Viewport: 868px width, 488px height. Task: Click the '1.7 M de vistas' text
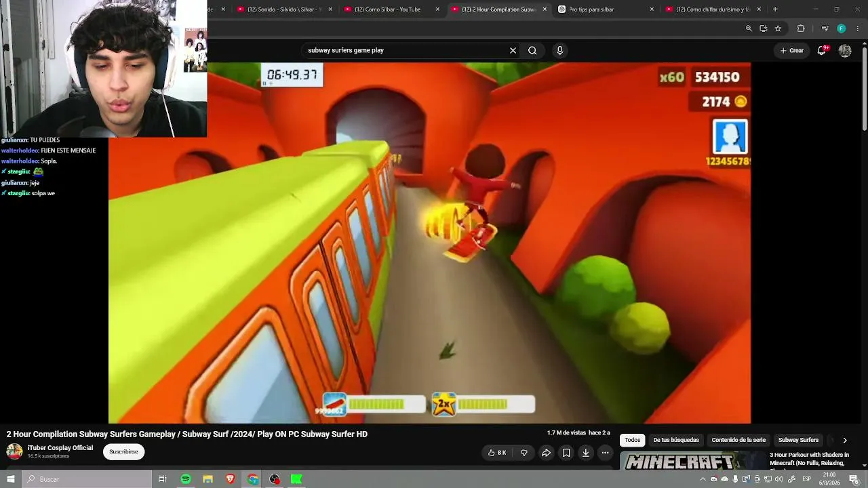(566, 433)
